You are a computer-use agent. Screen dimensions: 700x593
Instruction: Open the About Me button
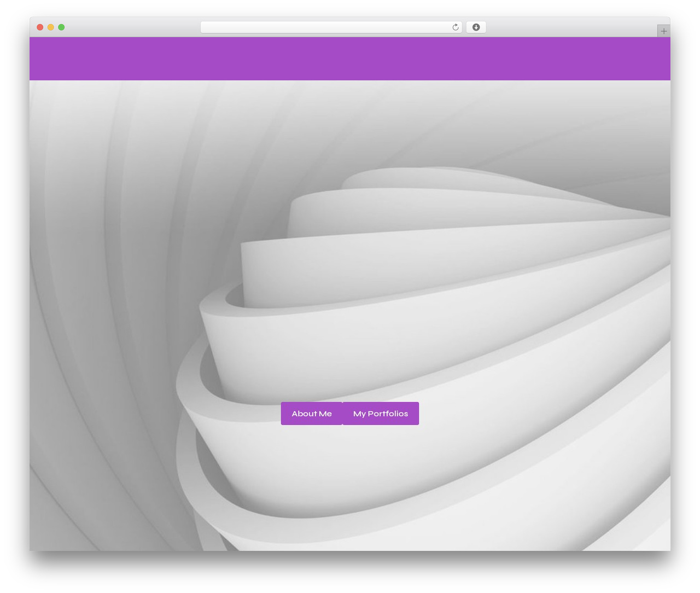tap(312, 414)
